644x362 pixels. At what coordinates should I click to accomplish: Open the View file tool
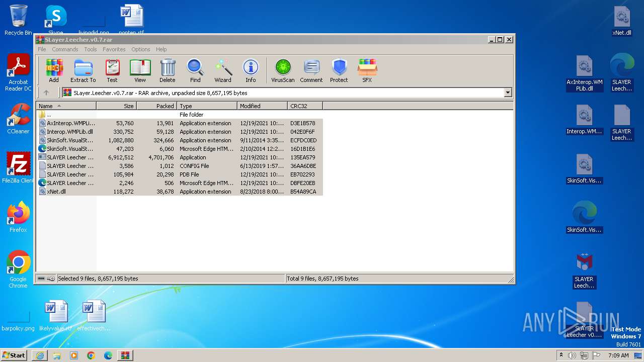140,70
